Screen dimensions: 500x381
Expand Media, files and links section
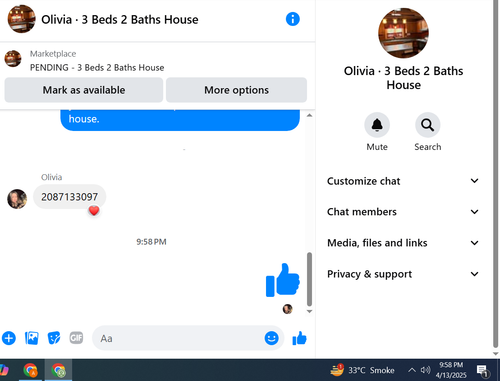click(403, 243)
